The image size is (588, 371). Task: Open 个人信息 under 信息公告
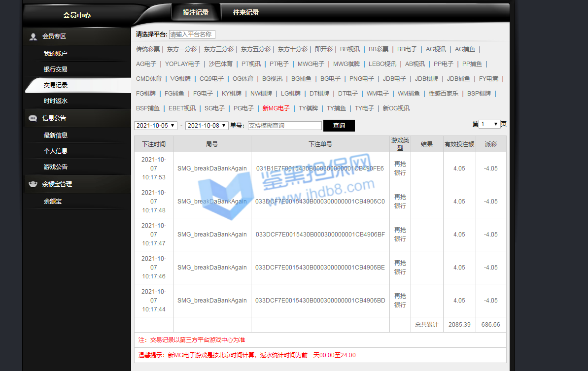click(x=55, y=151)
